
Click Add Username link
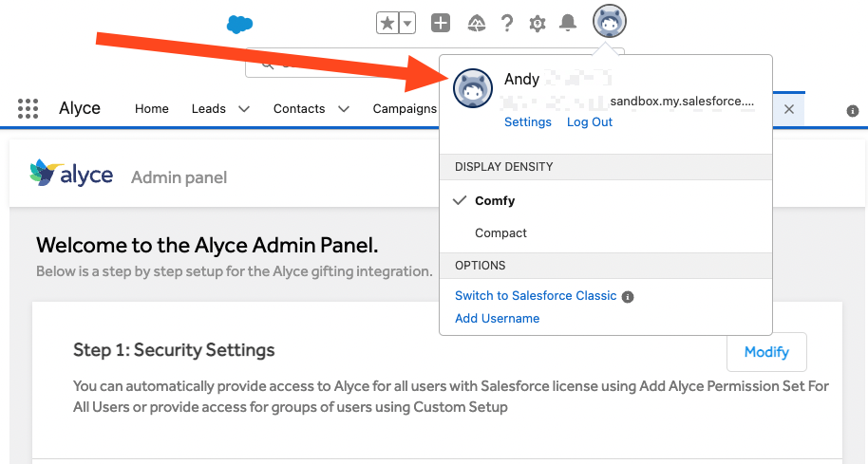point(497,318)
